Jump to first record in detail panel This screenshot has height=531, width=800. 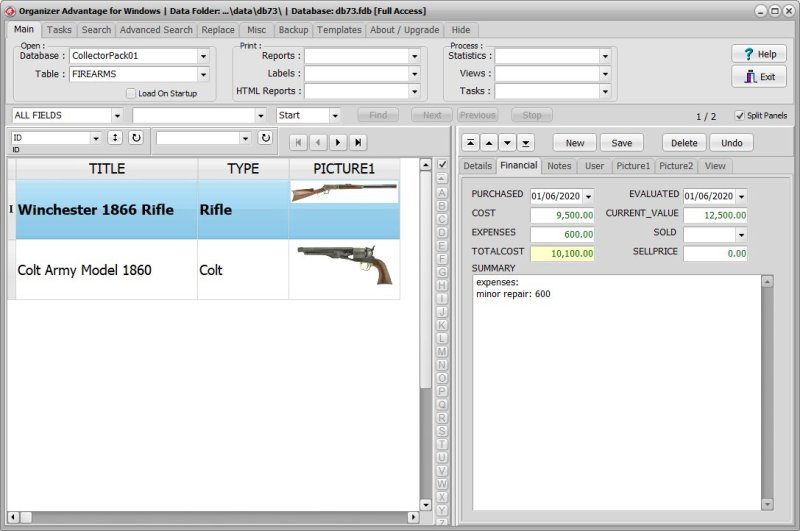(x=470, y=143)
